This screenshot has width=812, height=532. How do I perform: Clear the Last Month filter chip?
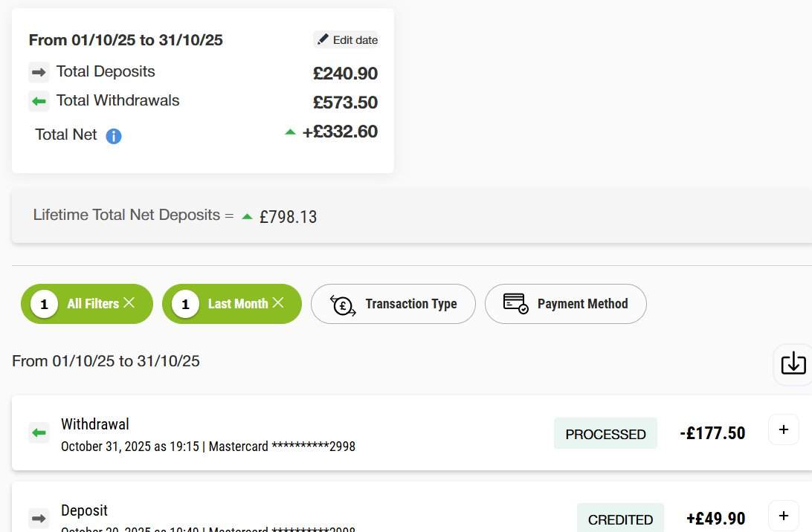tap(278, 303)
